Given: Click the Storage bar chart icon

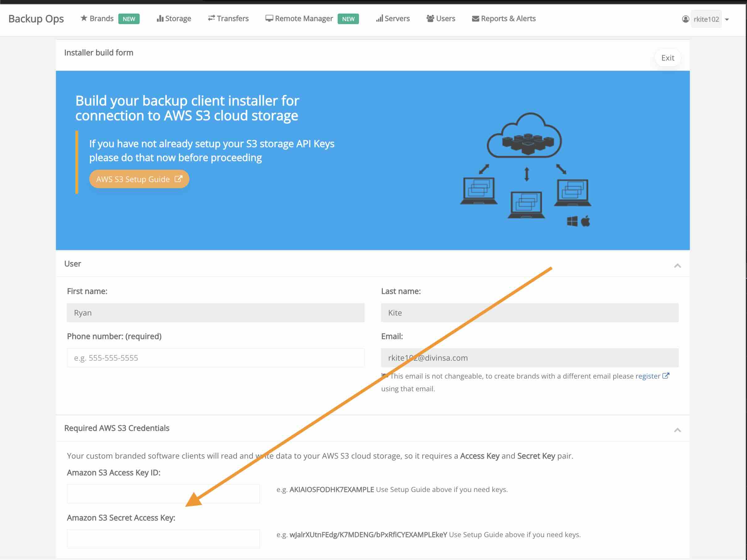Looking at the screenshot, I should [x=160, y=19].
